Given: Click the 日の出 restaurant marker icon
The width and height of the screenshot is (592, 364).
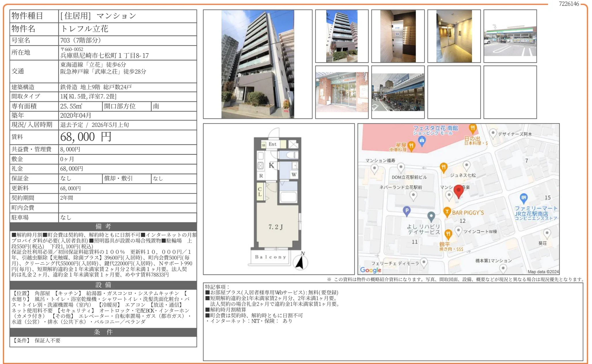Looking at the screenshot, I should coord(473,128).
